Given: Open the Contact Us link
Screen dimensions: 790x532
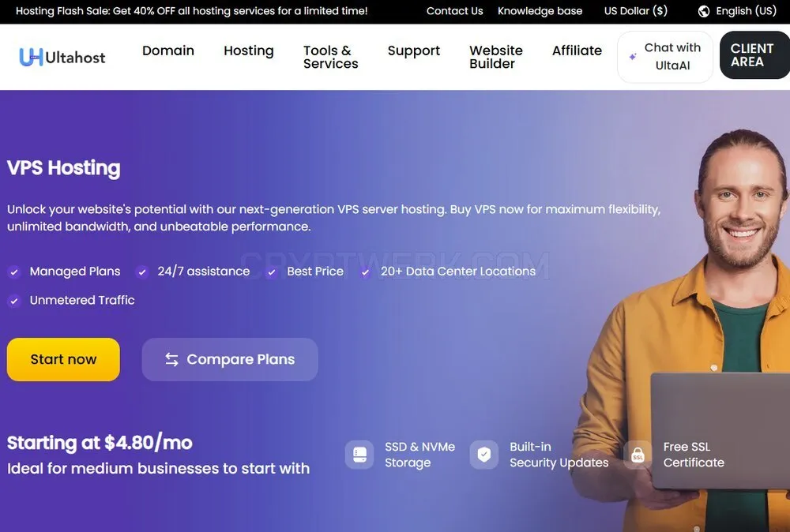Looking at the screenshot, I should (x=454, y=11).
